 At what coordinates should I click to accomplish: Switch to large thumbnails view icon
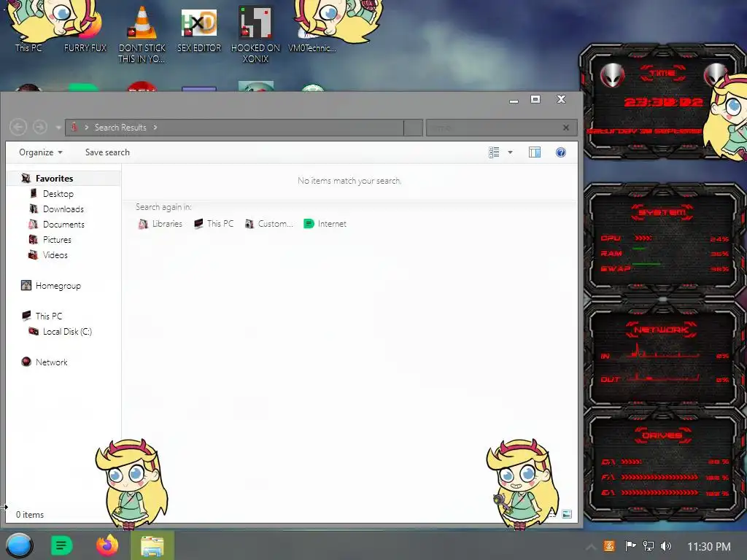point(566,514)
